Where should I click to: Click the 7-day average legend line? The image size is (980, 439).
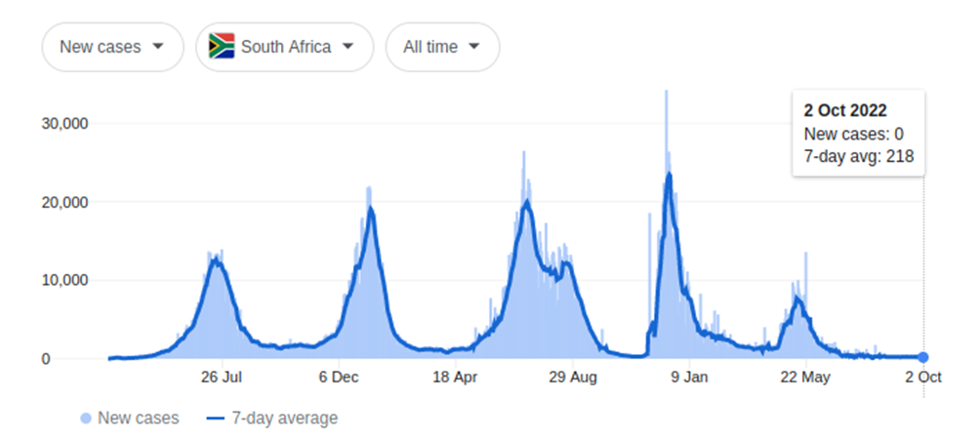point(216,419)
